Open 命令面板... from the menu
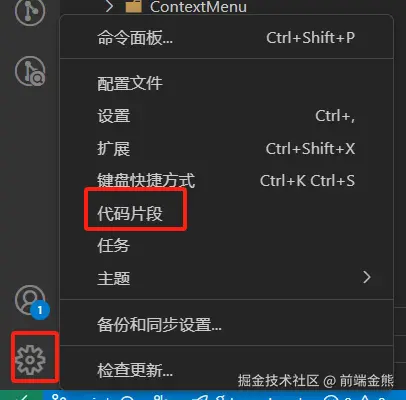Viewport: 406px width, 400px height. 227,38
